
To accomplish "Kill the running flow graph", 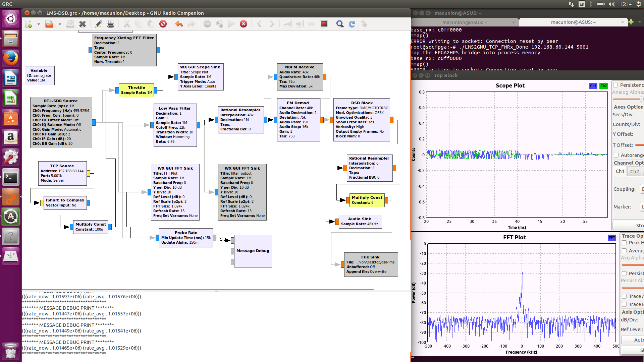I will click(244, 24).
